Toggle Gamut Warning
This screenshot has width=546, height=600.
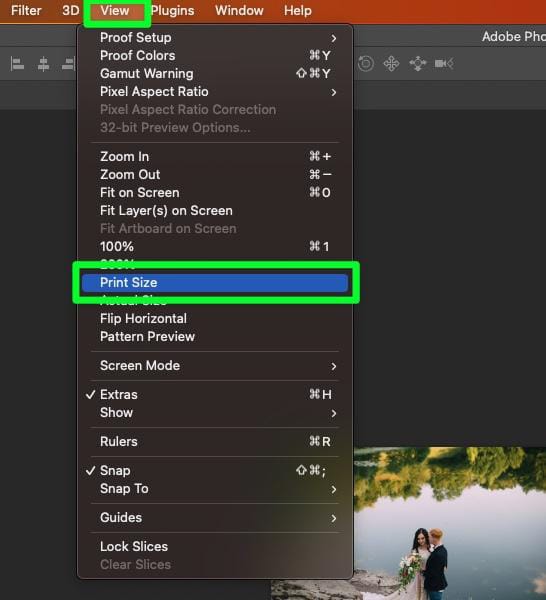pyautogui.click(x=215, y=73)
